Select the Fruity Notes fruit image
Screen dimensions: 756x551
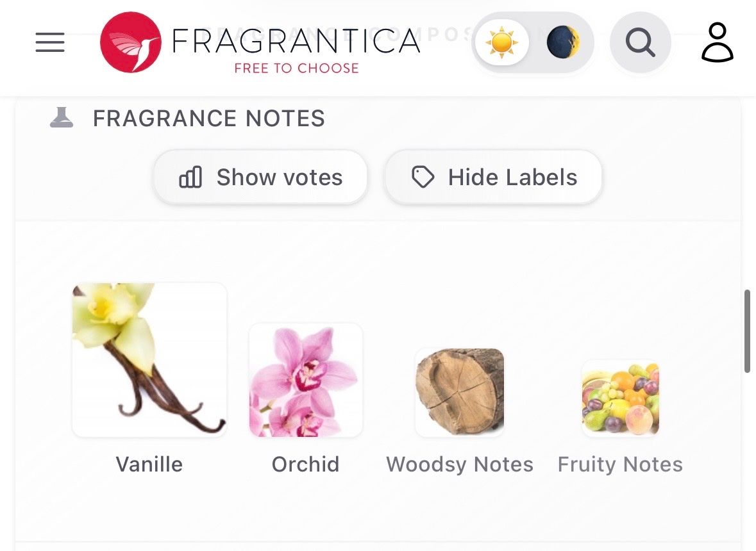click(621, 399)
